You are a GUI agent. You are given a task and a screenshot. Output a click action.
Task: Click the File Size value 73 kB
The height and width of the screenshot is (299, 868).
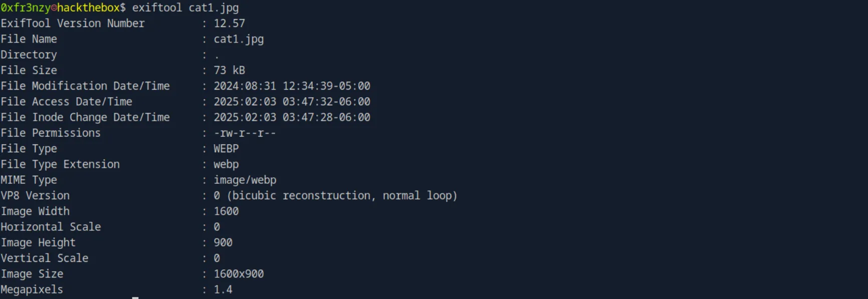(x=230, y=70)
